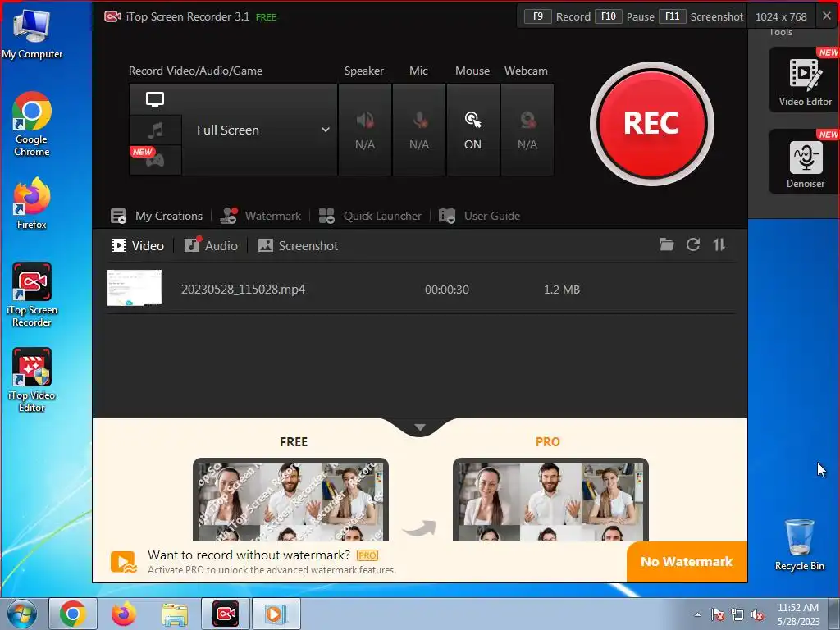This screenshot has height=630, width=840.
Task: Open the My Creations tab
Action: (x=157, y=216)
